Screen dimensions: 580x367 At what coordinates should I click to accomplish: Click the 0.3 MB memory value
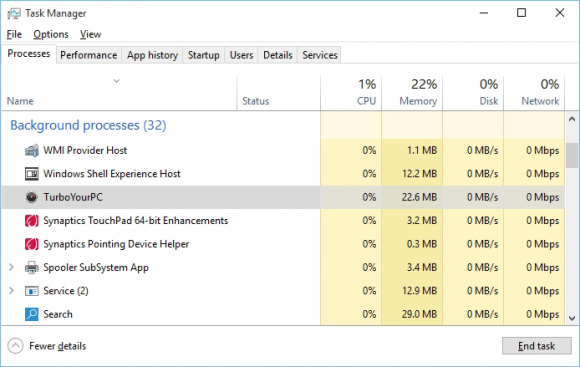422,244
